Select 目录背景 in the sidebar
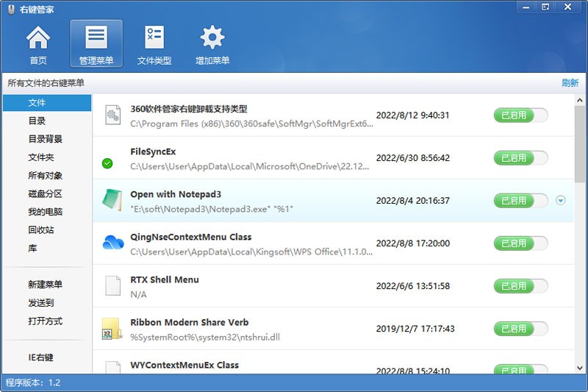 coord(47,139)
